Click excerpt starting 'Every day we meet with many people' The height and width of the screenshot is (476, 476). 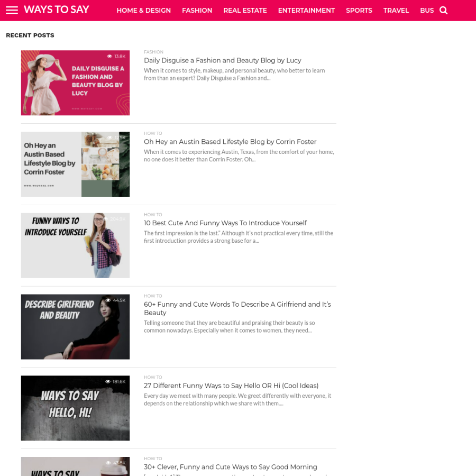pos(237,400)
